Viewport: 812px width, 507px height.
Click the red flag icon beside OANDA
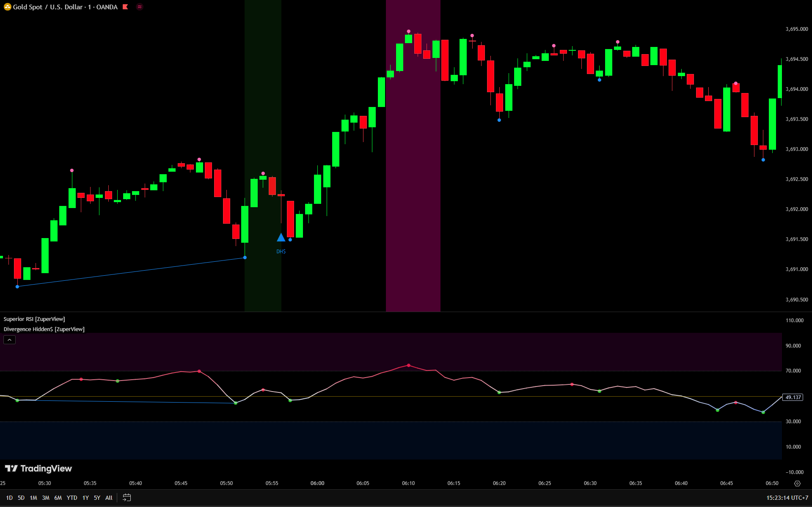tap(125, 7)
